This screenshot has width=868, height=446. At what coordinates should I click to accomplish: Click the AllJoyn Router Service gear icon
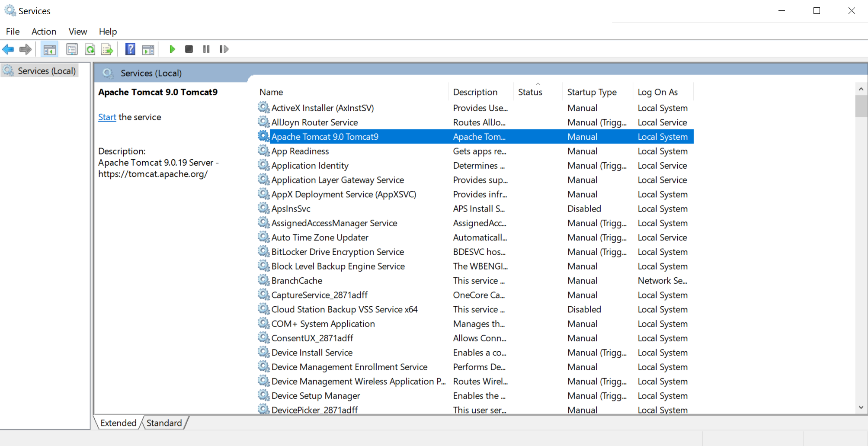[x=263, y=122]
